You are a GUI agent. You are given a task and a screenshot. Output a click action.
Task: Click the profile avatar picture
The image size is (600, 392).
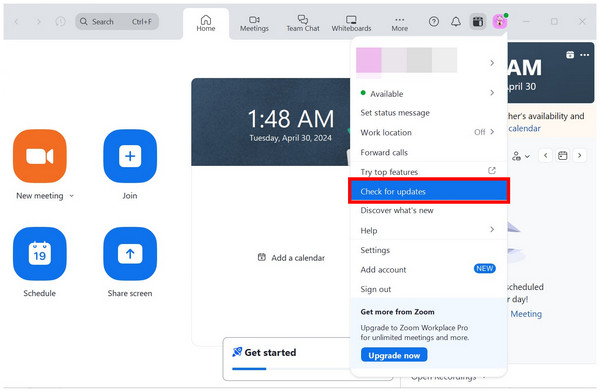click(500, 21)
